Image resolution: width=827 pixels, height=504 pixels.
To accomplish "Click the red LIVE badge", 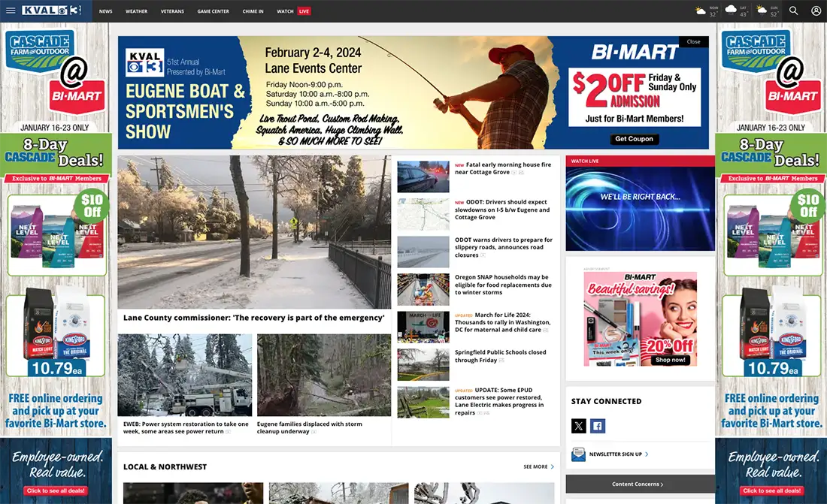I will [x=304, y=11].
